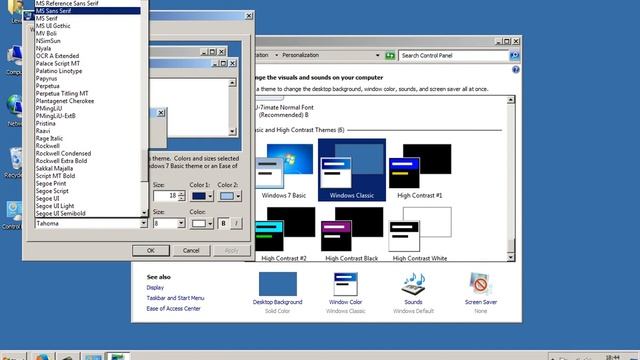640x360 pixels.
Task: Select High Contrast White theme
Action: tap(420, 234)
